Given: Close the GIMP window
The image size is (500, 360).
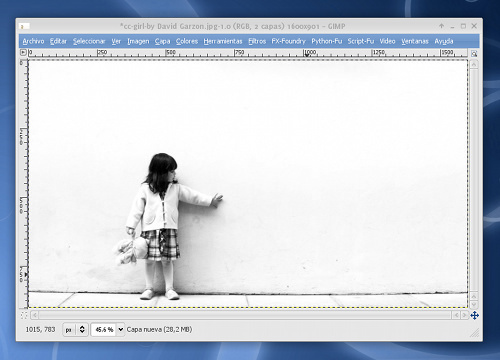Looking at the screenshot, I should pyautogui.click(x=474, y=26).
